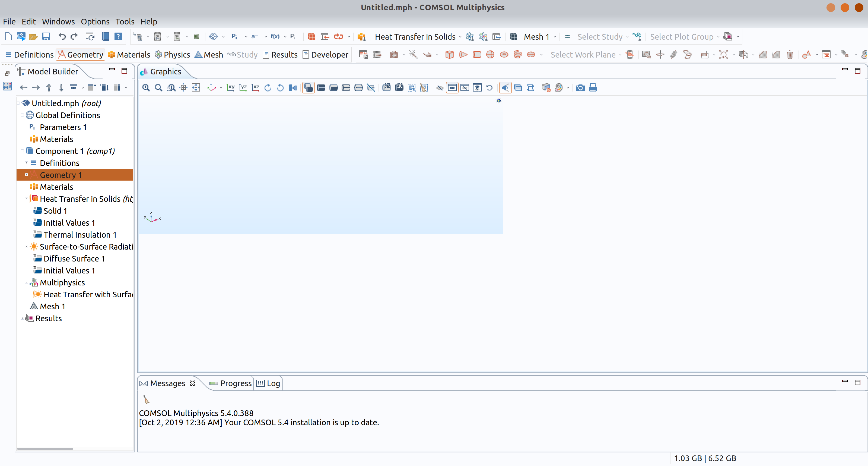The width and height of the screenshot is (868, 466).
Task: Open the Results toolbar button
Action: (280, 55)
